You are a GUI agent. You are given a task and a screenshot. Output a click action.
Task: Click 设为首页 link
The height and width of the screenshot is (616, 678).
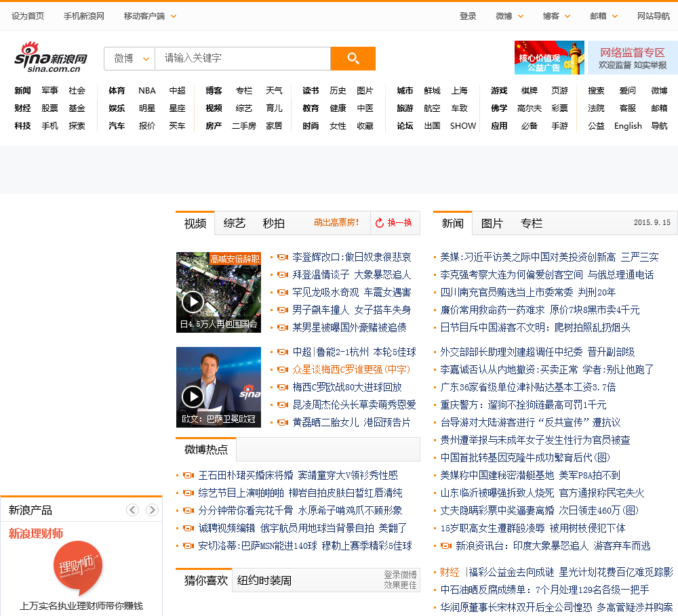(28, 16)
